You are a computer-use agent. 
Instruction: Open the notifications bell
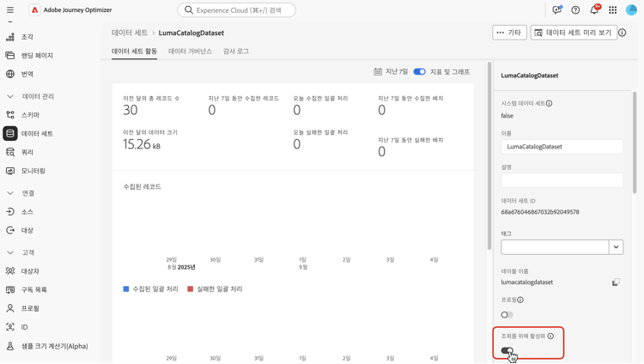pyautogui.click(x=594, y=9)
